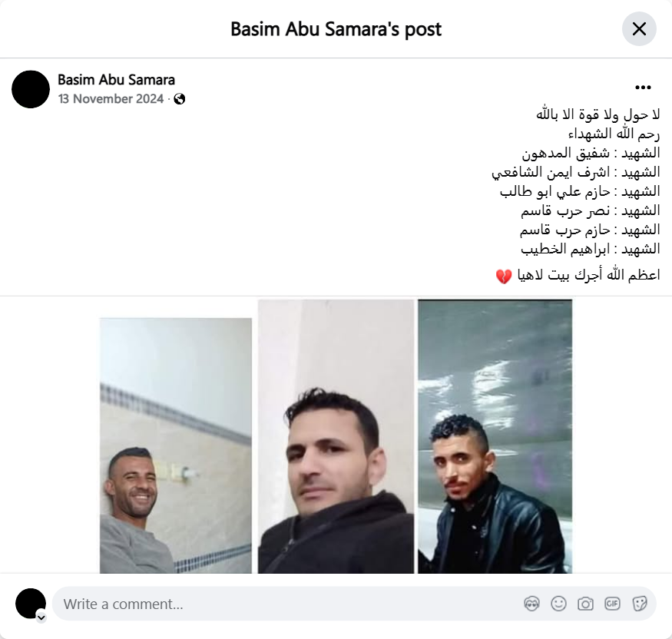Click the broken heart emoji in post
672x639 pixels.
tap(504, 276)
